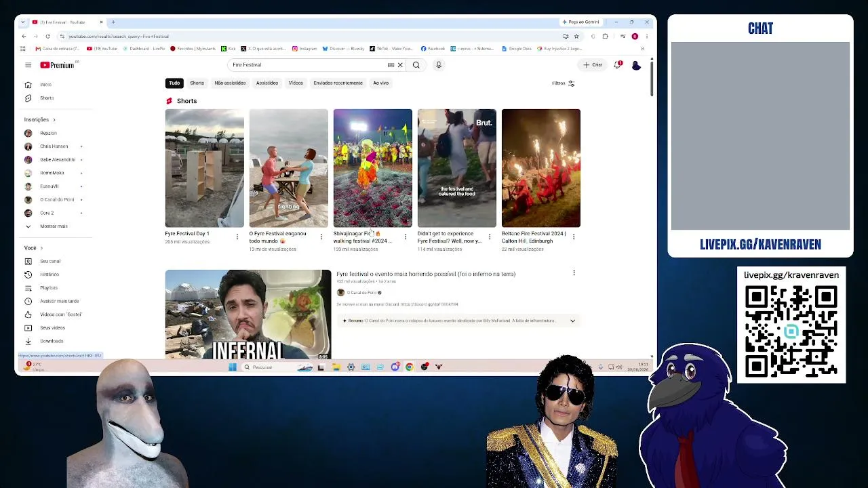
Task: Bookmark this page with the star icon
Action: coord(576,37)
